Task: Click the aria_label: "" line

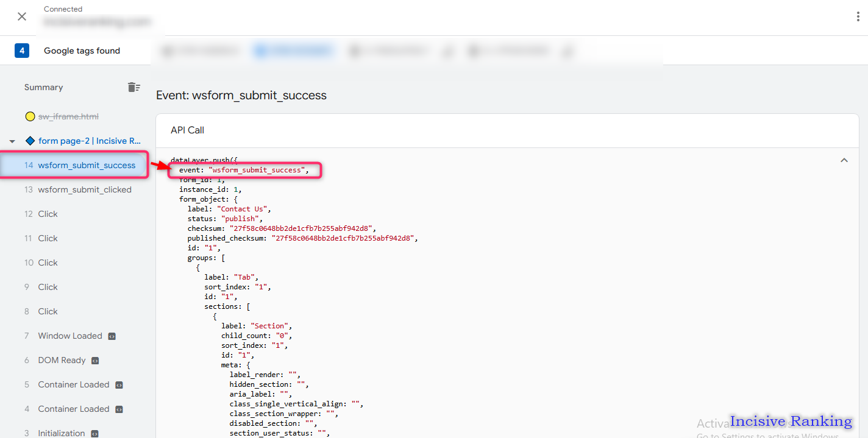Action: pyautogui.click(x=261, y=394)
